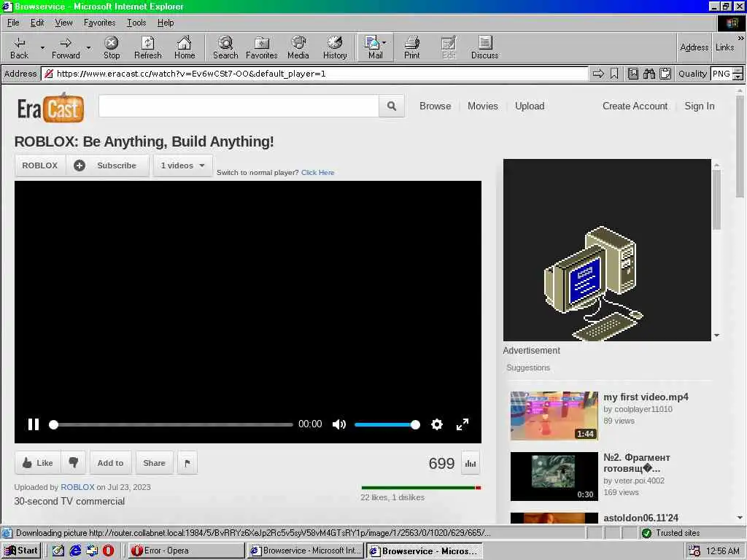Stop page loading with the Stop button
This screenshot has height=560, width=747.
coord(112,47)
